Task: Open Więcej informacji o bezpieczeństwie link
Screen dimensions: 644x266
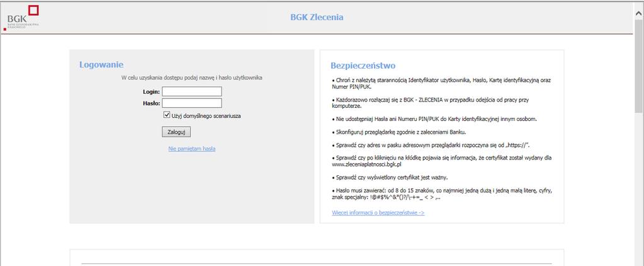Action: tap(378, 212)
